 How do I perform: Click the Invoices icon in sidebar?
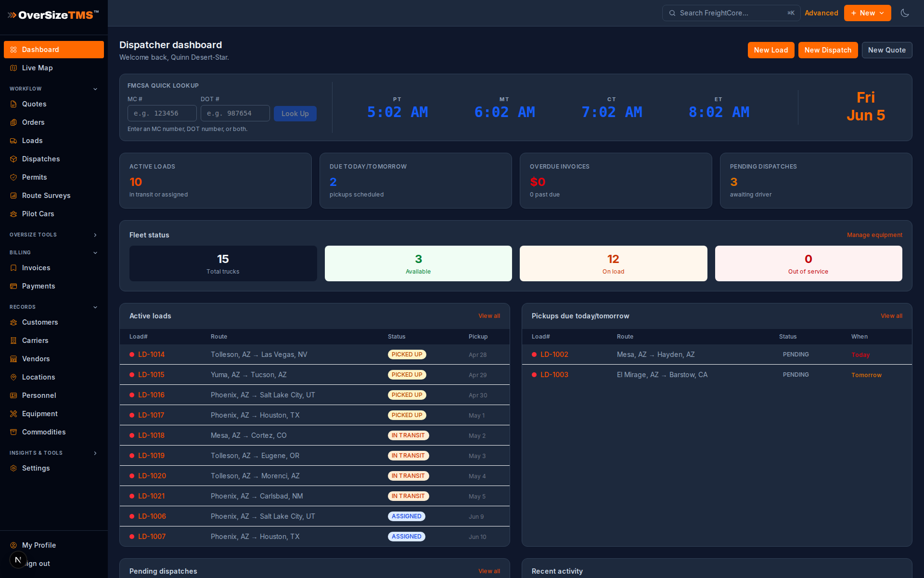pos(13,268)
